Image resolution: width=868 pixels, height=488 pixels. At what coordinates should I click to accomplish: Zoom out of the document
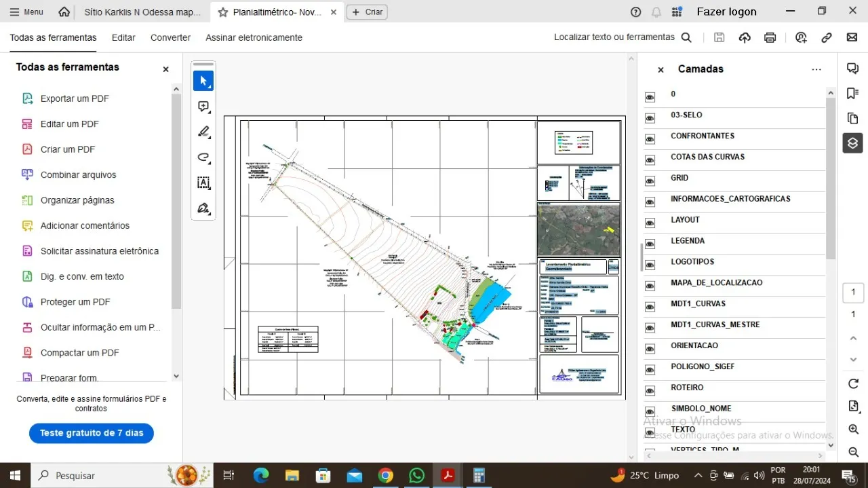point(853,452)
